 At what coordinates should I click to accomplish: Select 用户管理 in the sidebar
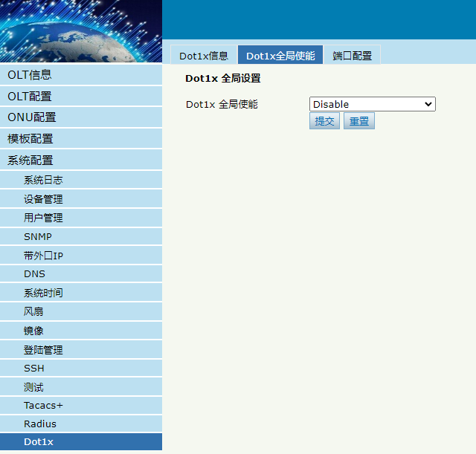pyautogui.click(x=81, y=218)
